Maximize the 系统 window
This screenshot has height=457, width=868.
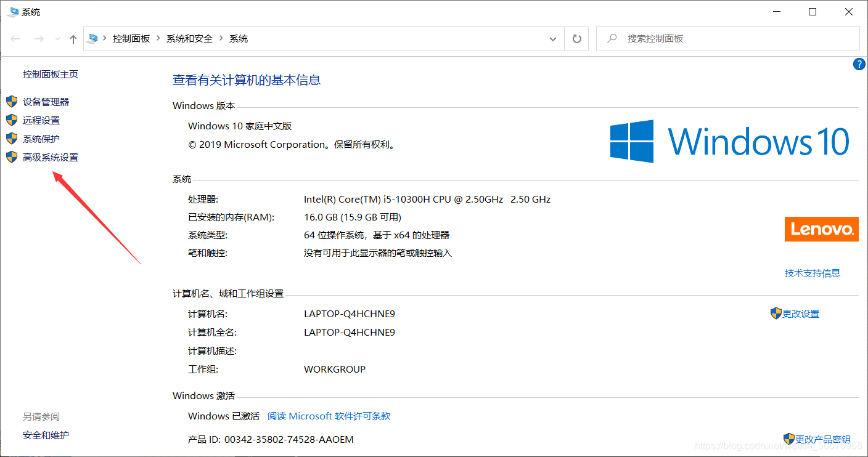point(813,12)
